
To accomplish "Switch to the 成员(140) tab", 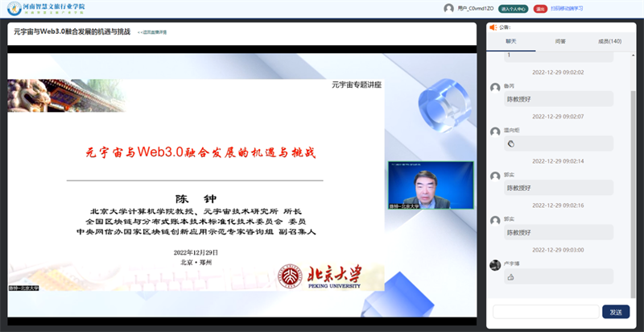I will click(609, 42).
